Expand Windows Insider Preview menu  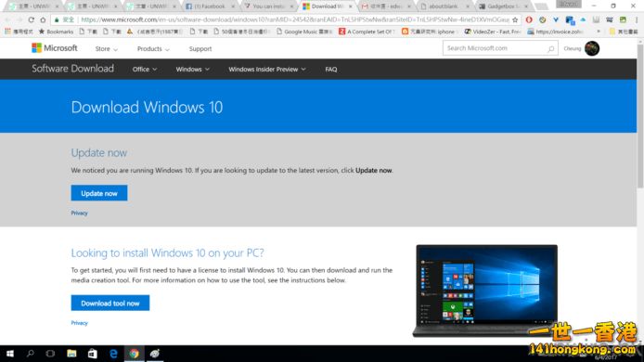tap(267, 69)
